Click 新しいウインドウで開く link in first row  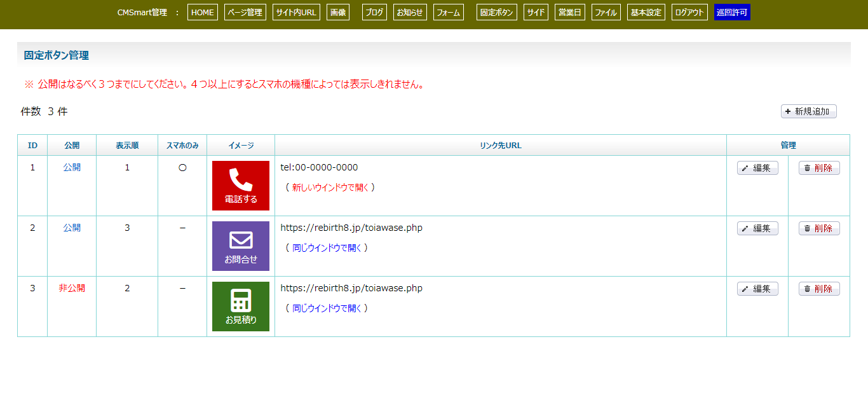[x=330, y=188]
